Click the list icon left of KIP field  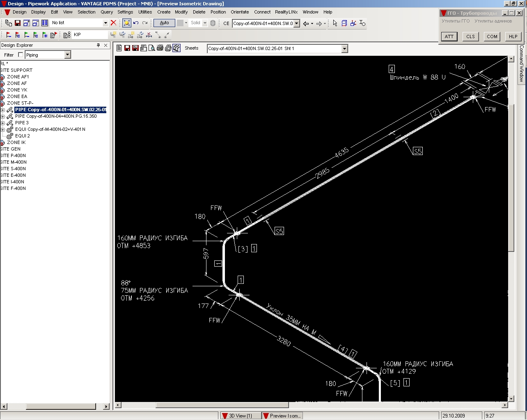(x=67, y=35)
